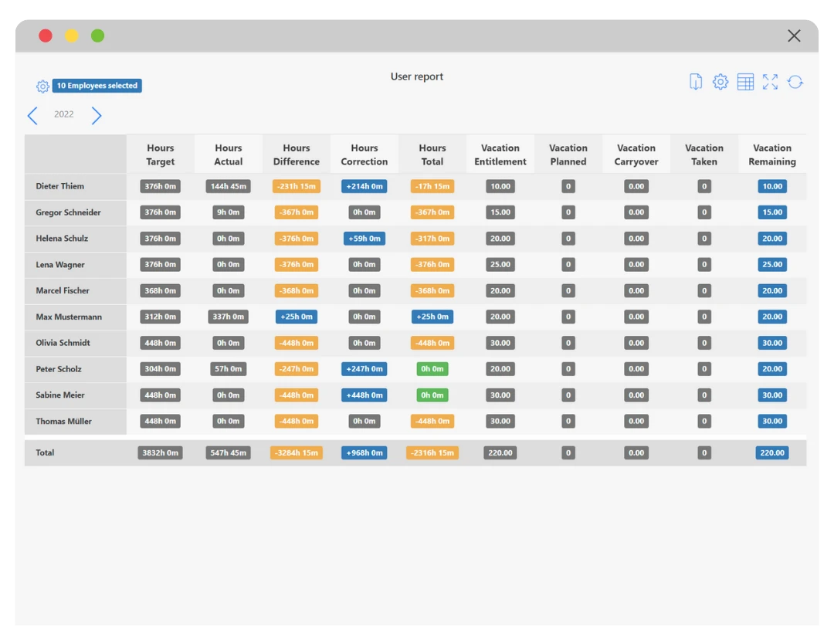Click Peter Scholz's green 0h 0m total
The height and width of the screenshot is (644, 834).
[432, 369]
